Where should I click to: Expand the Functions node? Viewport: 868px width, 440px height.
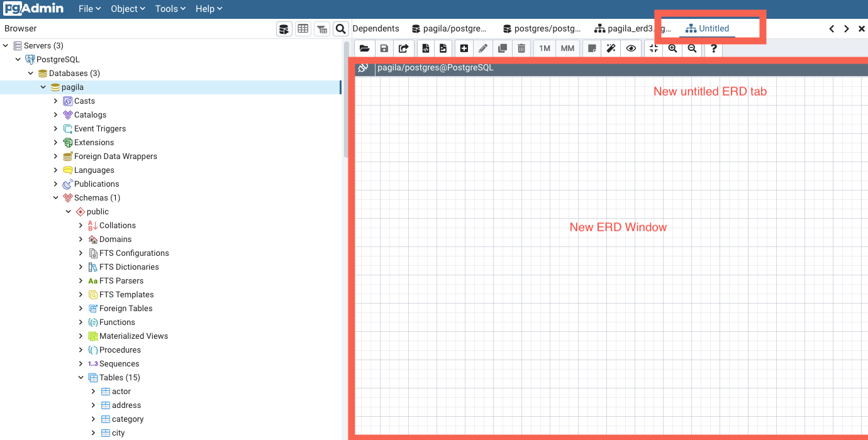81,322
